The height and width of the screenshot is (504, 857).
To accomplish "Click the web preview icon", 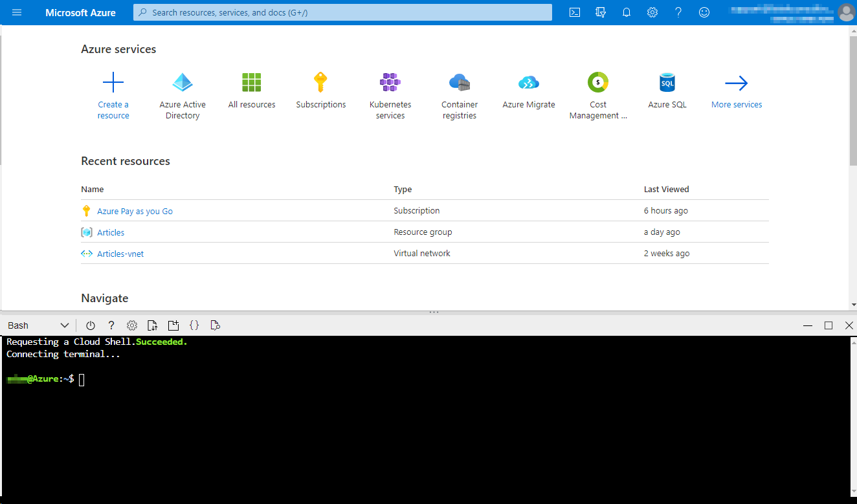I will [x=216, y=325].
